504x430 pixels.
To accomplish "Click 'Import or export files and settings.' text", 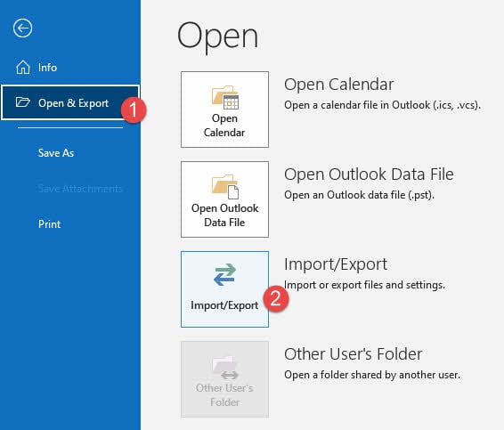I will point(364,285).
